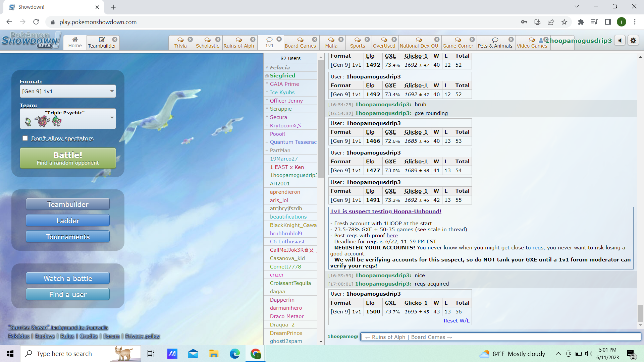Open Windows notification center
Image resolution: width=644 pixels, height=362 pixels.
(631, 354)
